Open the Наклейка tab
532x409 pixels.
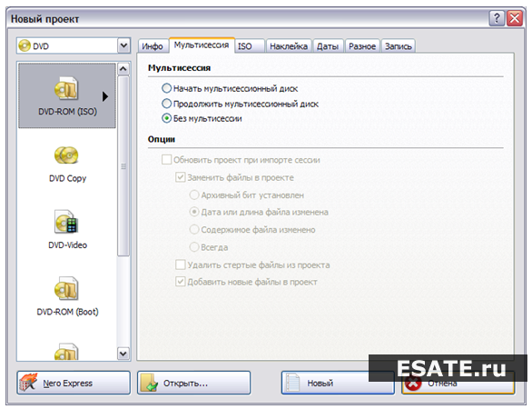(289, 46)
